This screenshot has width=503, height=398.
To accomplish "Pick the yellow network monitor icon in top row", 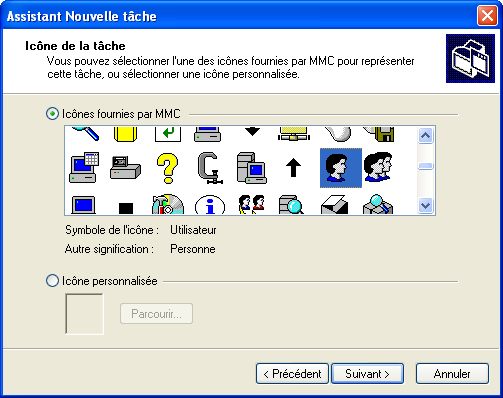I will click(294, 134).
